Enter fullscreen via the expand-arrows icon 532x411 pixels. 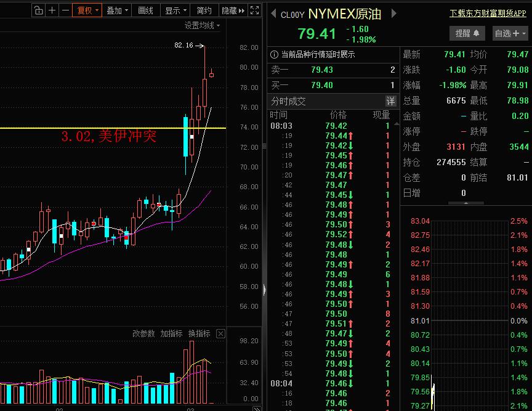point(254,10)
